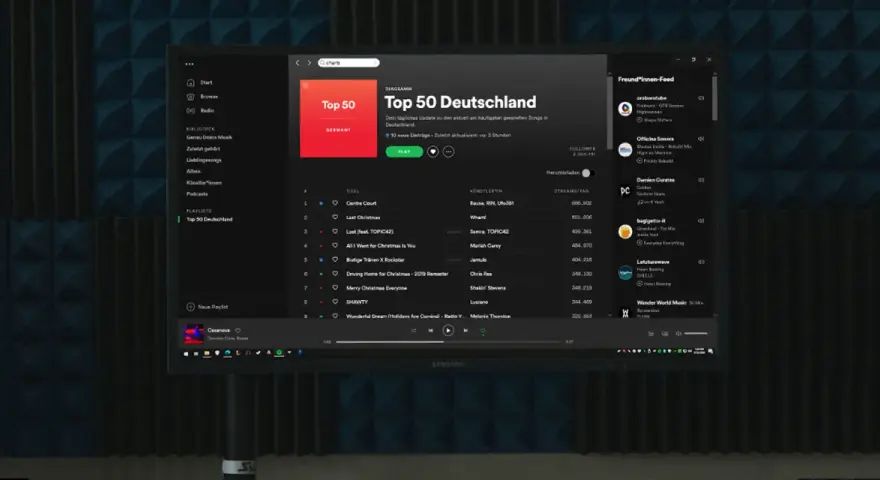Screen dimensions: 880x480
Task: Open the artist Chris Rea
Action: pos(481,273)
